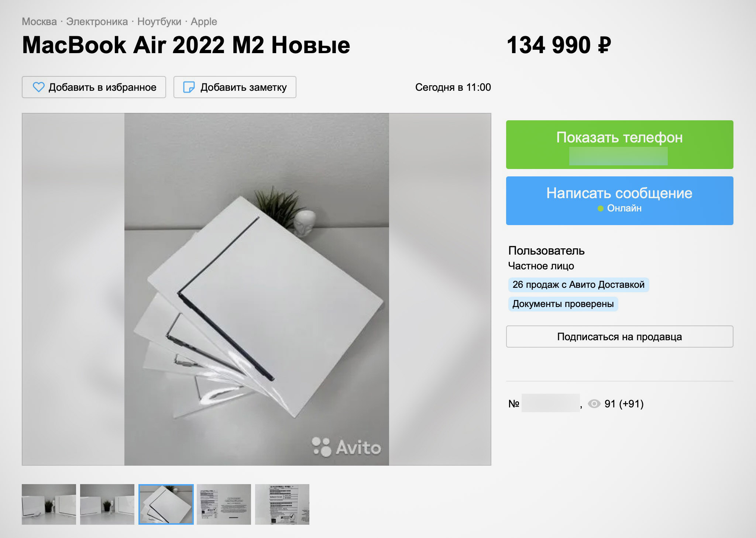Open the Электроника breadcrumb category

click(x=97, y=22)
